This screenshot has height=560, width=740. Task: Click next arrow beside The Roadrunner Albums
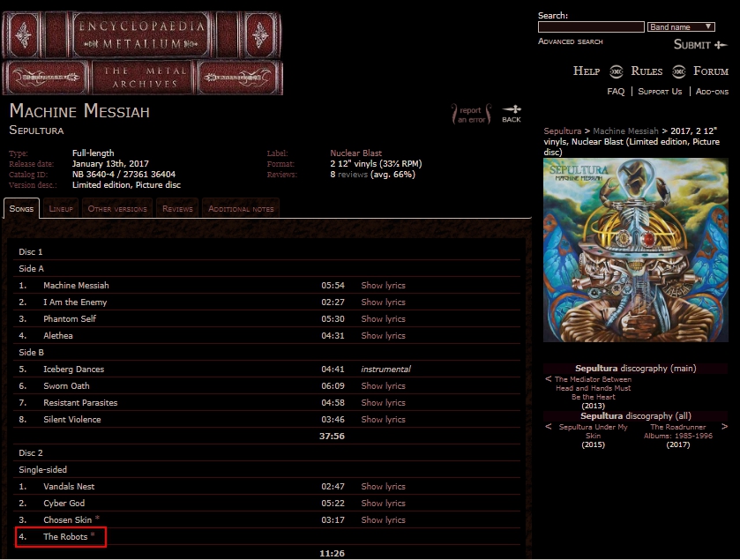click(x=724, y=427)
